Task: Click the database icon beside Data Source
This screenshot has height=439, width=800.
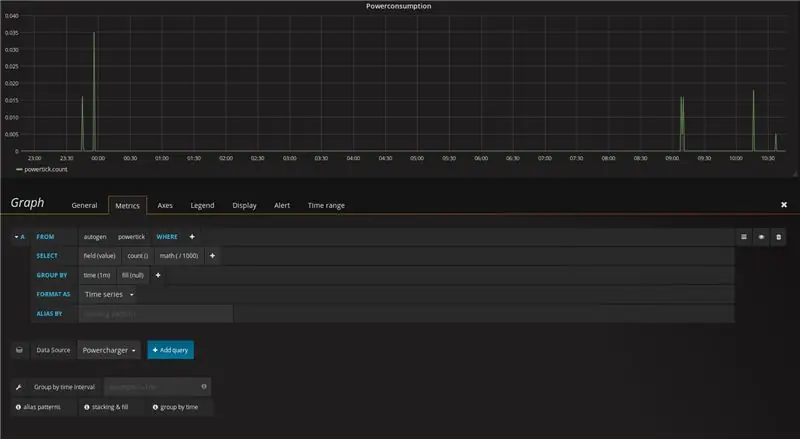Action: (19, 350)
